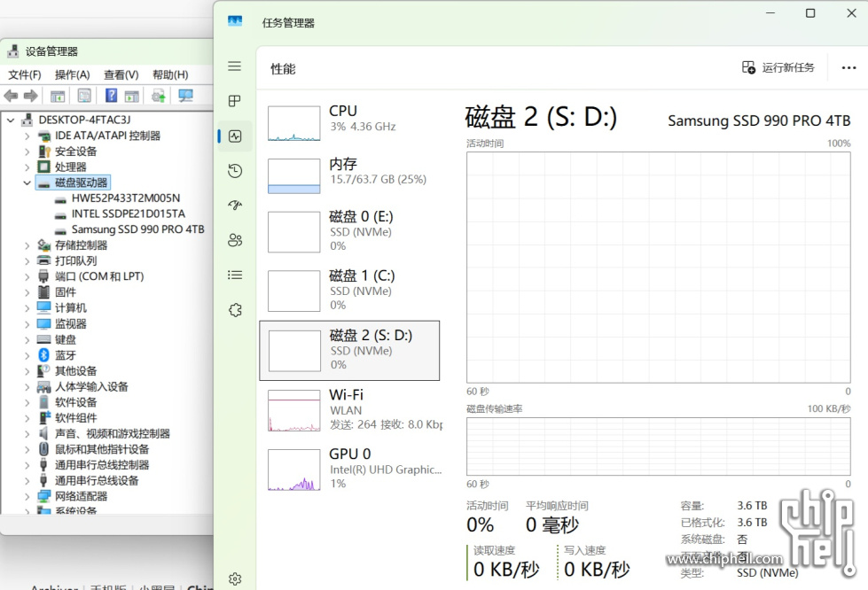
Task: Open Task Manager hamburger navigation menu
Action: point(235,66)
